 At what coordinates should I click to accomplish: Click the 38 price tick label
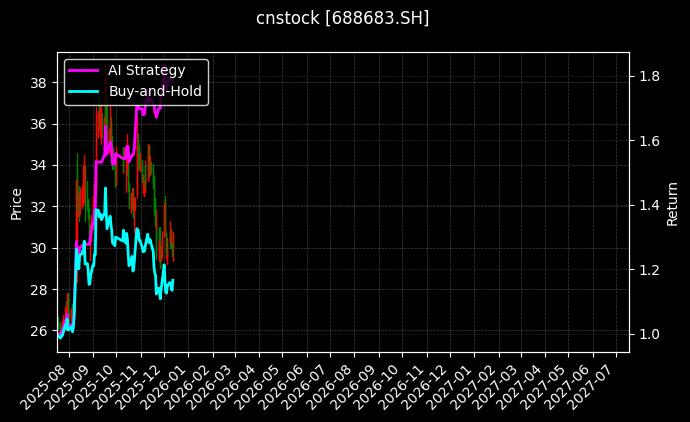point(40,82)
